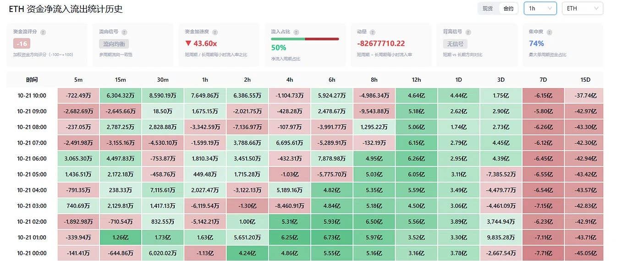644x261 pixels.
Task: Click the -7,385.52万 cell
Action: click(501, 174)
